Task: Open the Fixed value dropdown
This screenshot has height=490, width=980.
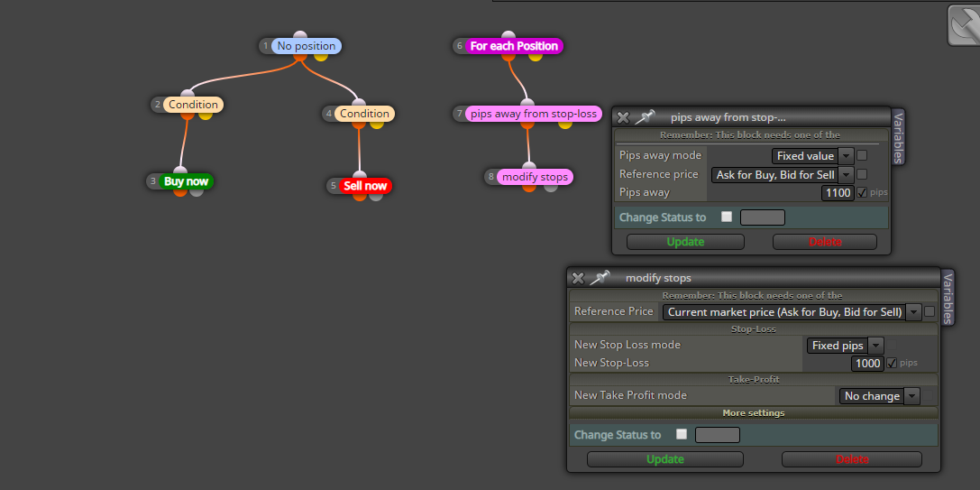Action: pos(812,156)
